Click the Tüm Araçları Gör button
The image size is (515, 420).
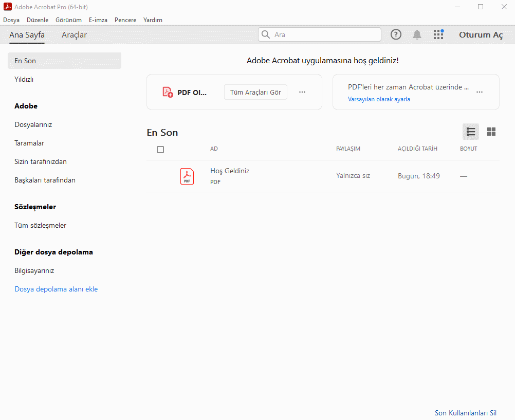[255, 93]
